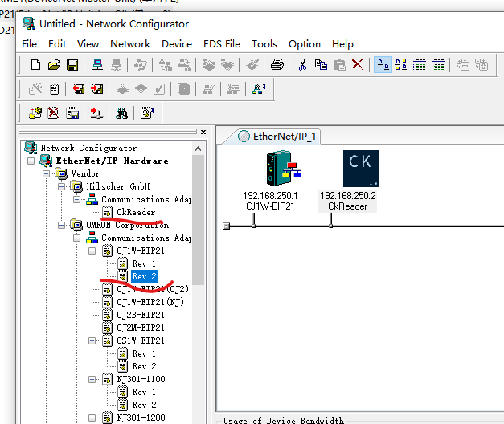Click the Delete EDS file icon
This screenshot has height=424, width=504.
53,112
